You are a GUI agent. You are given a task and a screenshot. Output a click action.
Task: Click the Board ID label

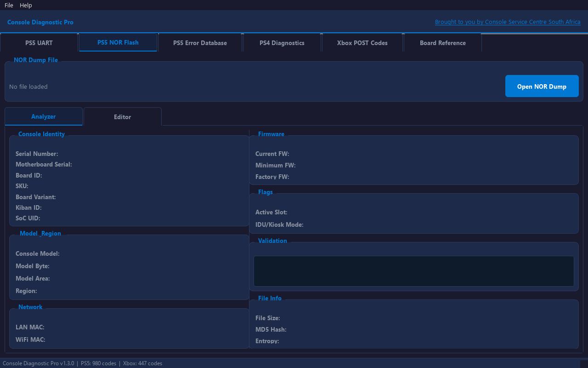[x=29, y=175]
